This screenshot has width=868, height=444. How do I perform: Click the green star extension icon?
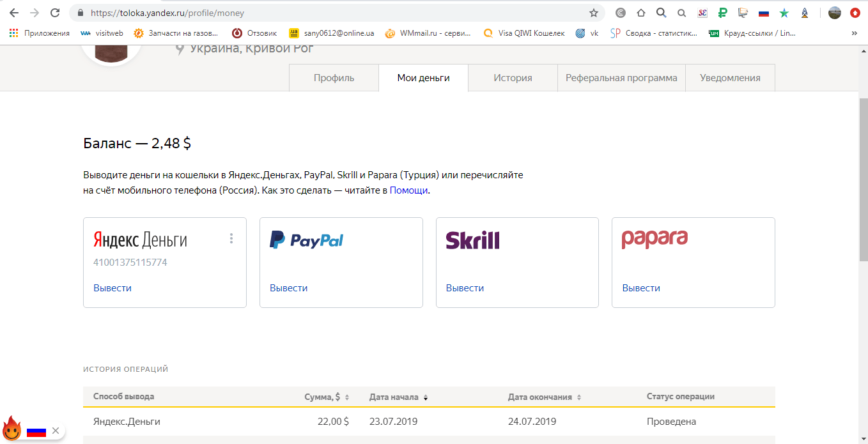(784, 13)
